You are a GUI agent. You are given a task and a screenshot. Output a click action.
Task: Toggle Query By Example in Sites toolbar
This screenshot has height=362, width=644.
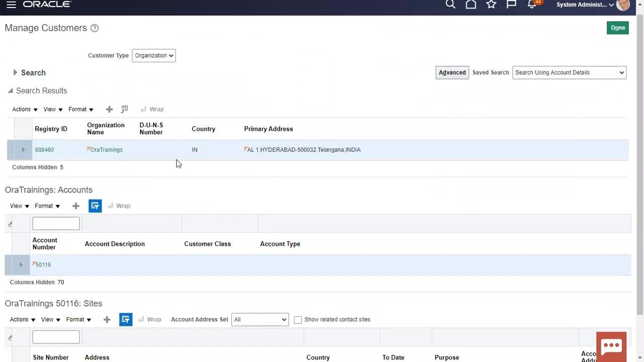tap(126, 319)
